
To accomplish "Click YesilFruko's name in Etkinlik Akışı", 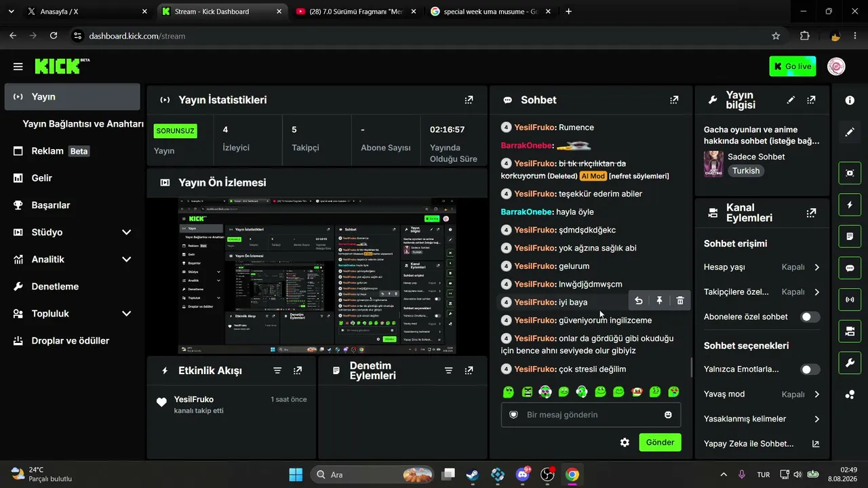I will [x=194, y=399].
